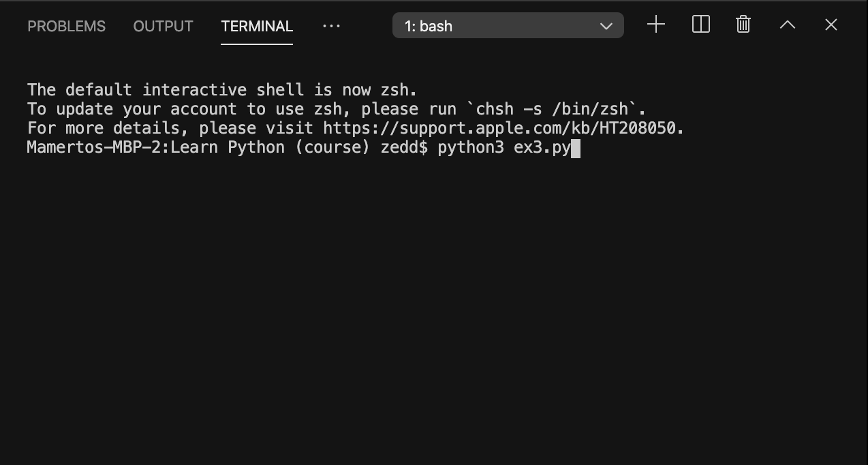Open the OUTPUT tab
The image size is (868, 465).
click(x=163, y=26)
